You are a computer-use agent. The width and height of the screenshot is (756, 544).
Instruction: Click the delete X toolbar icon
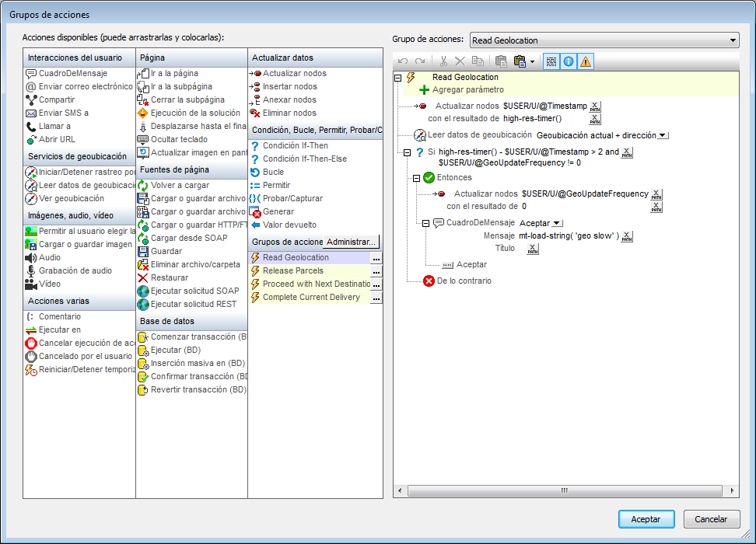460,61
